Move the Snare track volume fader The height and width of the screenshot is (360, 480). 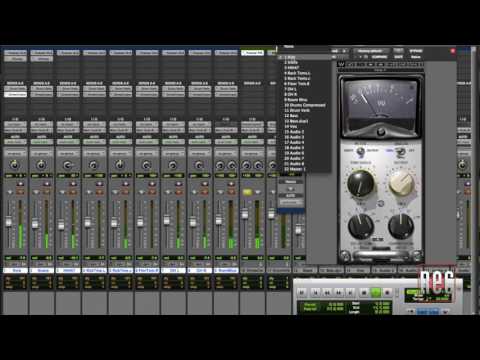(x=35, y=223)
